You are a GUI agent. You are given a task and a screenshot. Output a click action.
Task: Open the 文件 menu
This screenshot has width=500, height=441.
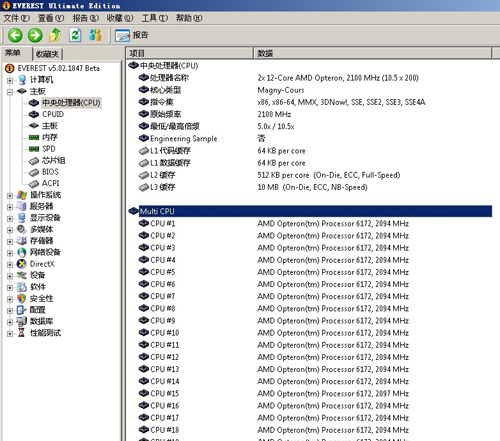coord(17,18)
